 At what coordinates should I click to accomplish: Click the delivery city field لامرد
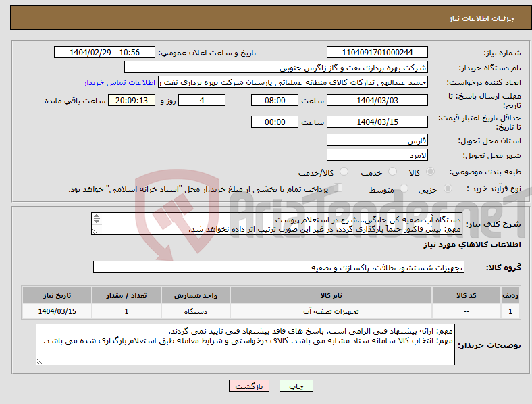tap(377, 155)
